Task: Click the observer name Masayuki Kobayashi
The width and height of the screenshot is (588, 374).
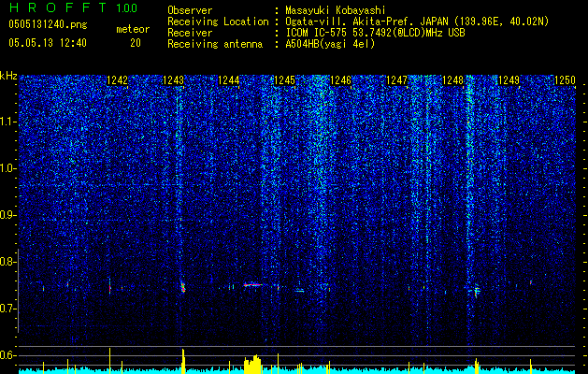Action: click(x=336, y=10)
